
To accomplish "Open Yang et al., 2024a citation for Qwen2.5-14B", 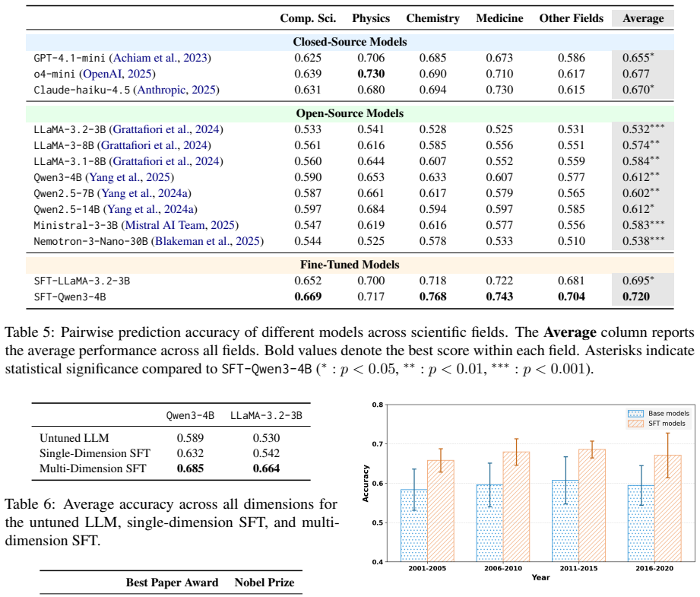I will click(x=150, y=210).
